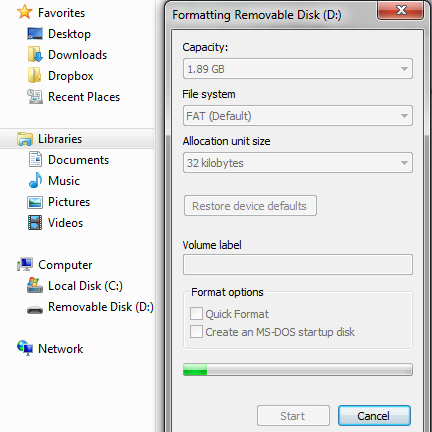Select the Removable Disk (D:) drive icon
The image size is (432, 432).
pyautogui.click(x=35, y=310)
